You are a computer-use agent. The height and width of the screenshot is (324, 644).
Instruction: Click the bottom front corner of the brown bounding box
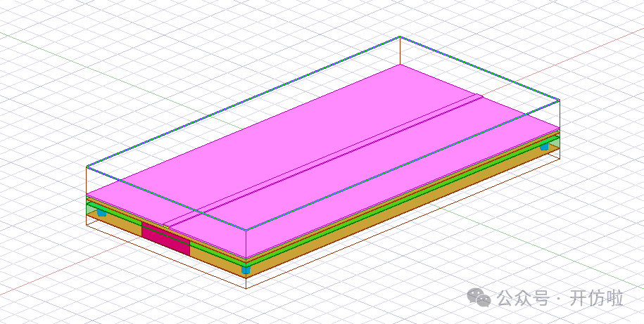pos(247,288)
